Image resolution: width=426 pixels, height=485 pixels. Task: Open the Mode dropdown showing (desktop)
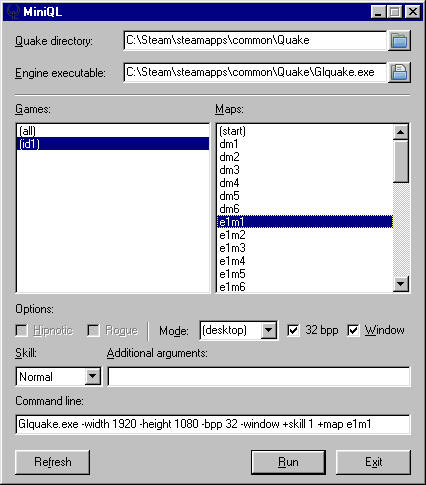click(269, 331)
